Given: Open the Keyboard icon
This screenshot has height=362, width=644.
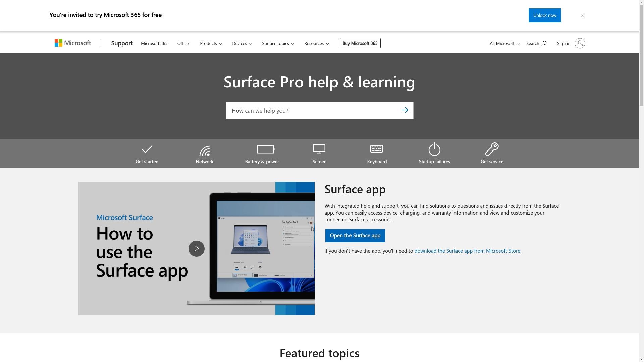Looking at the screenshot, I should pos(377,148).
